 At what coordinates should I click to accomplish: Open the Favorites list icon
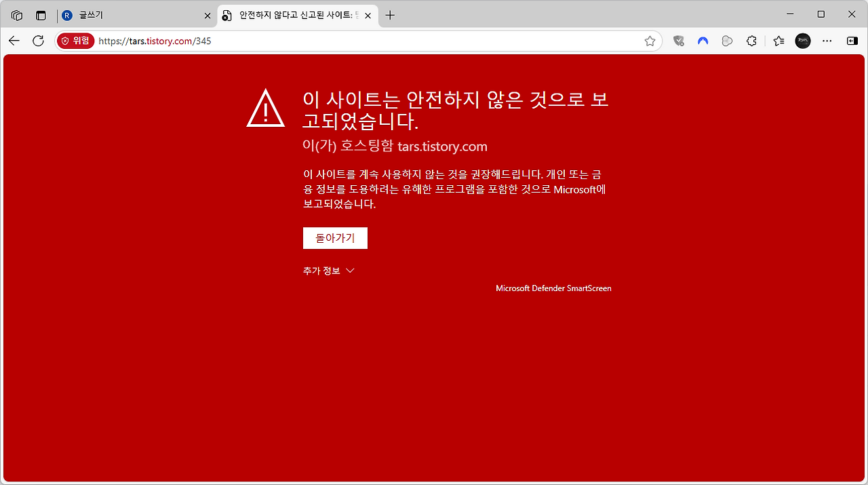tap(778, 41)
